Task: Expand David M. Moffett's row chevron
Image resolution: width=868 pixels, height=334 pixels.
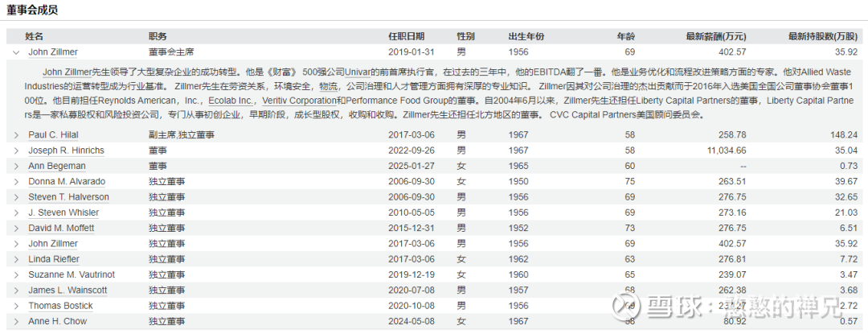Action: coord(15,229)
